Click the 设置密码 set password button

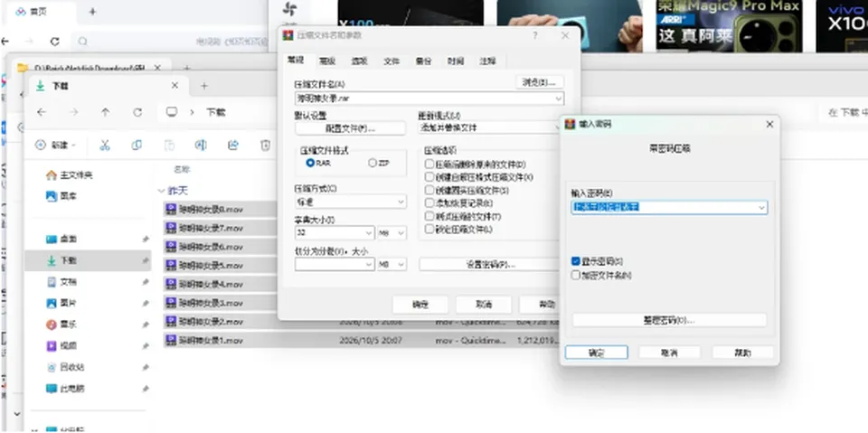488,264
